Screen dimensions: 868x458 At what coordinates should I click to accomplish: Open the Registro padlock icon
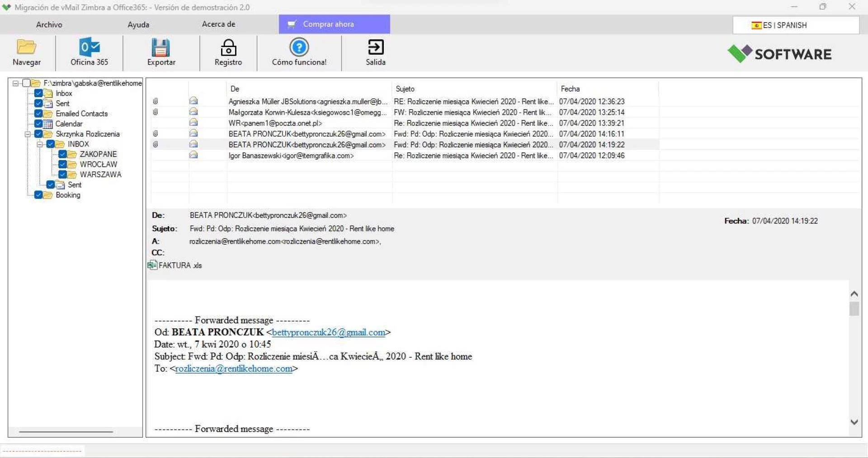228,47
